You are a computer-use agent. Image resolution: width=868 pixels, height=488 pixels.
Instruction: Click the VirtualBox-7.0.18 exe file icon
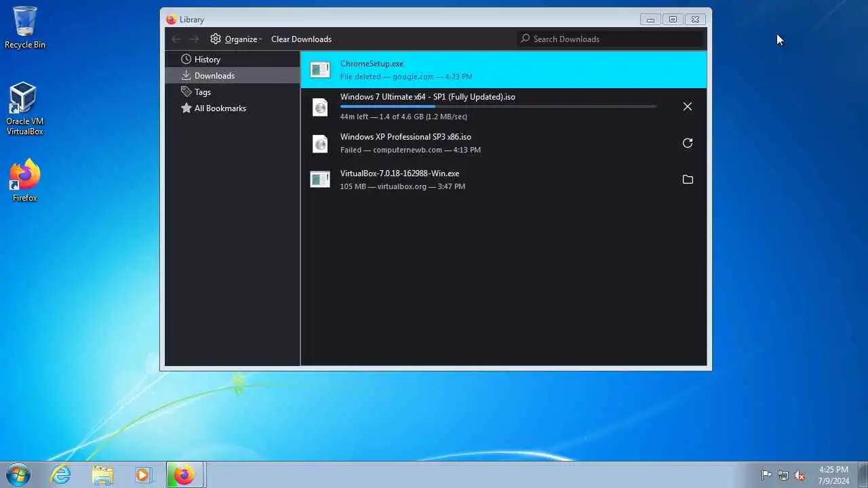320,179
